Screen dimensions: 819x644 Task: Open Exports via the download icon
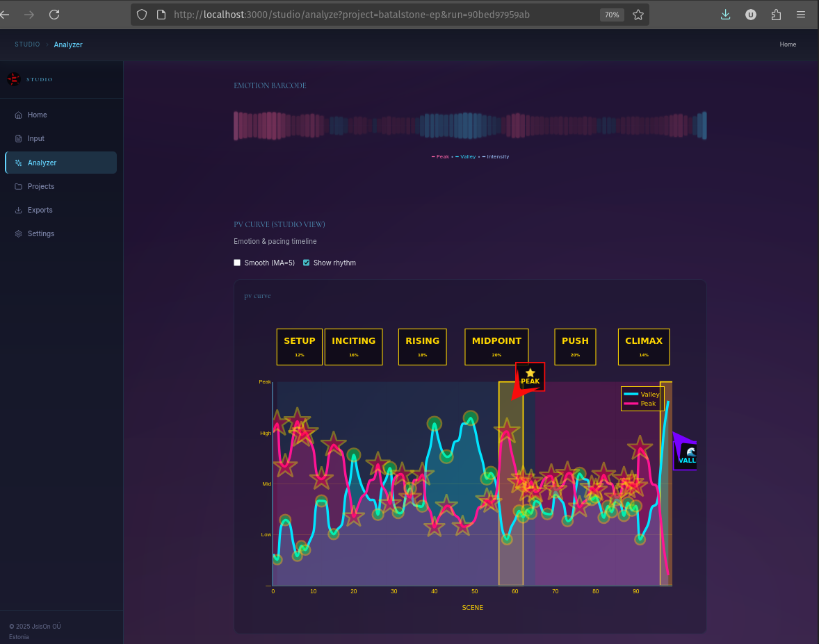click(x=18, y=210)
